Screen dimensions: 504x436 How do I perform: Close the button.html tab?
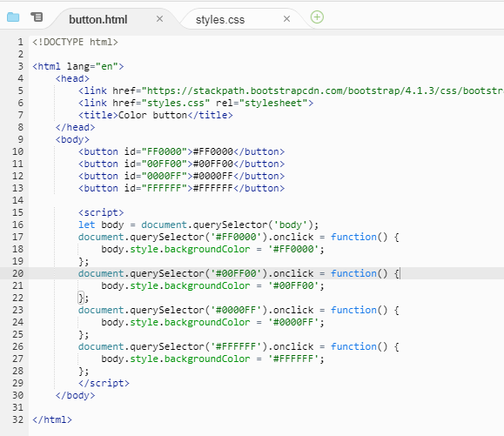click(x=159, y=19)
